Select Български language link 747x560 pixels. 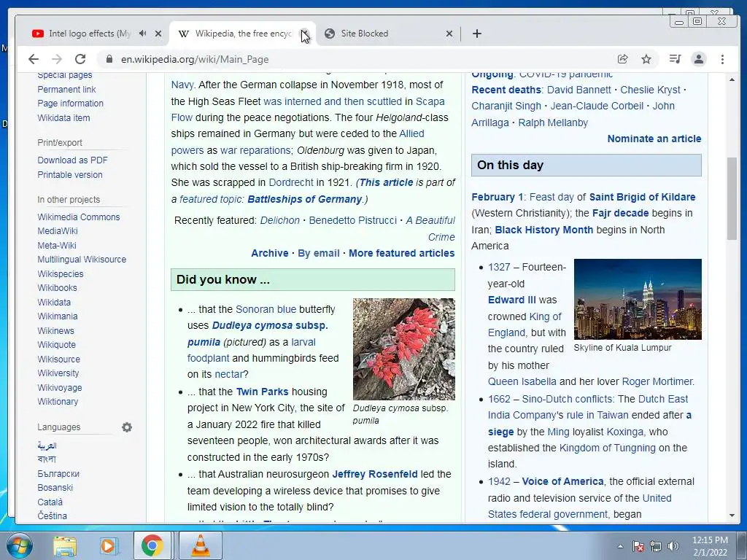tap(58, 474)
